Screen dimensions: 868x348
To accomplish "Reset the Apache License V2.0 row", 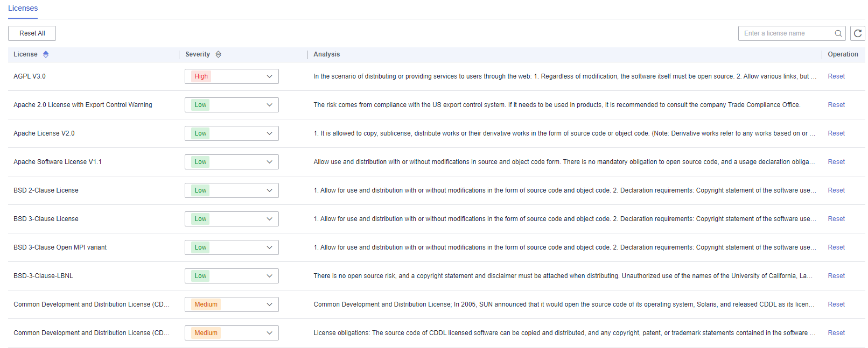I will 836,133.
